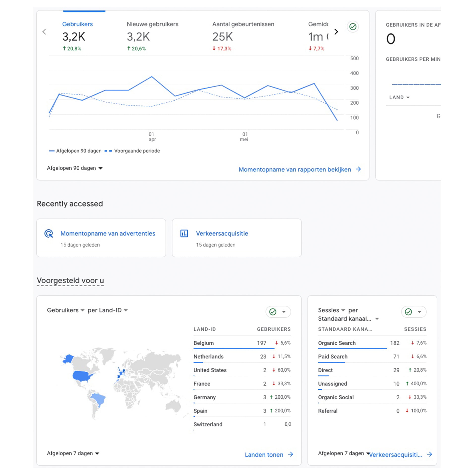Click the Afgelopen 90 dagen legend entry
476x476 pixels.
(75, 151)
